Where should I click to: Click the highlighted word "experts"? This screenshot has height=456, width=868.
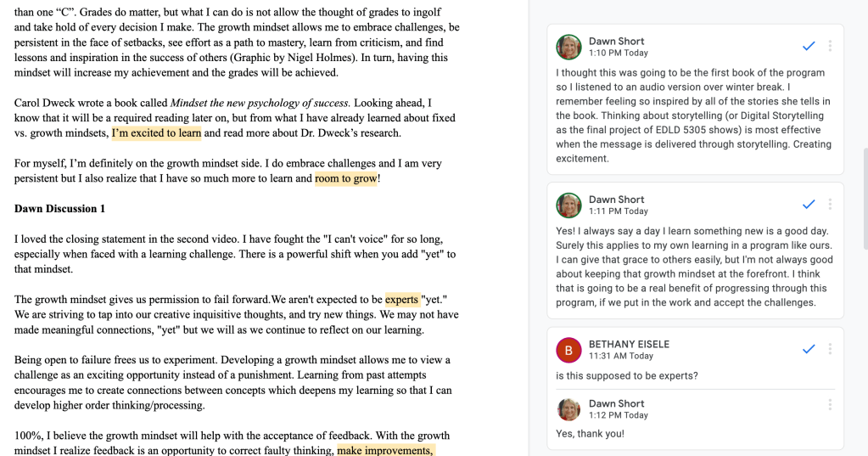point(402,299)
